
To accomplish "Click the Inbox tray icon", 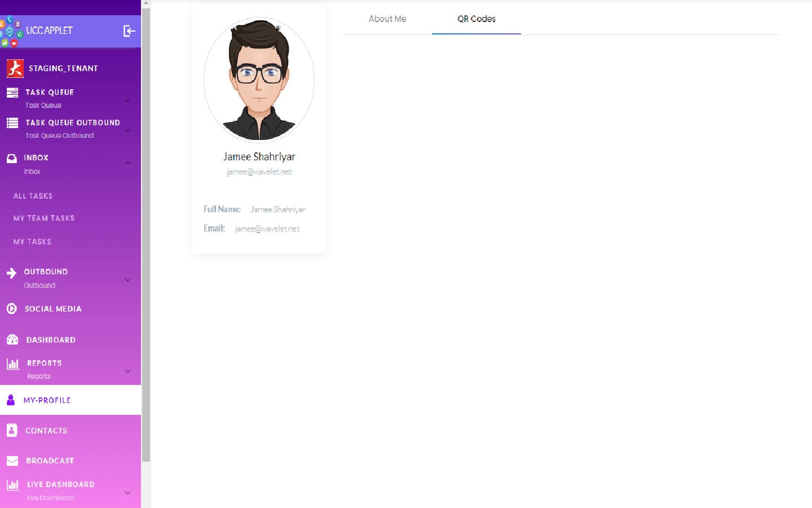I will pos(12,158).
